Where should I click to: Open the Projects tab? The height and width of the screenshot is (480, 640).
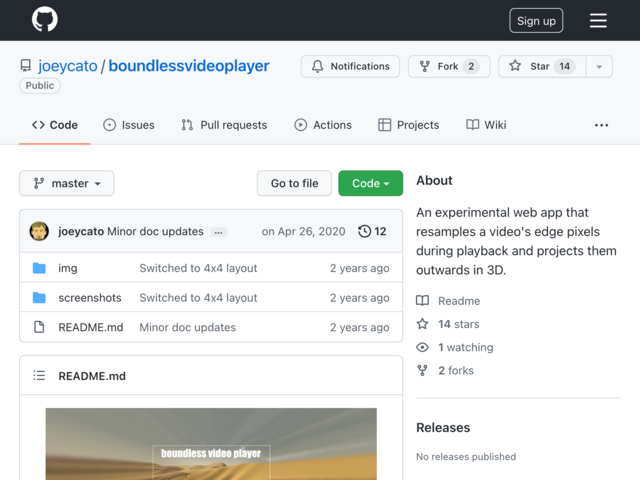coord(409,125)
